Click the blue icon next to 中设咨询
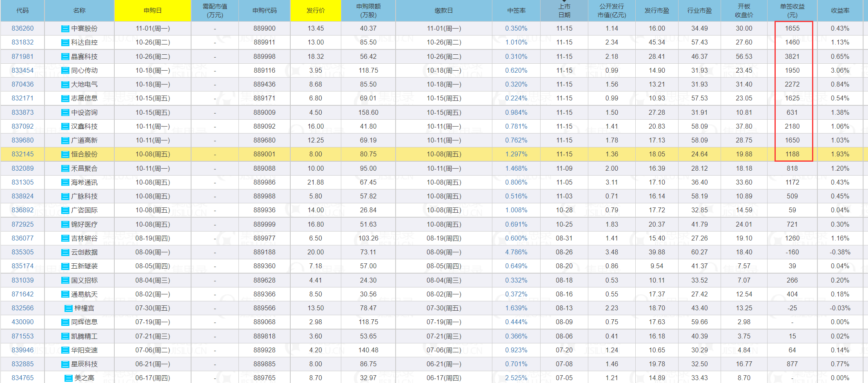The image size is (868, 383). (x=65, y=113)
